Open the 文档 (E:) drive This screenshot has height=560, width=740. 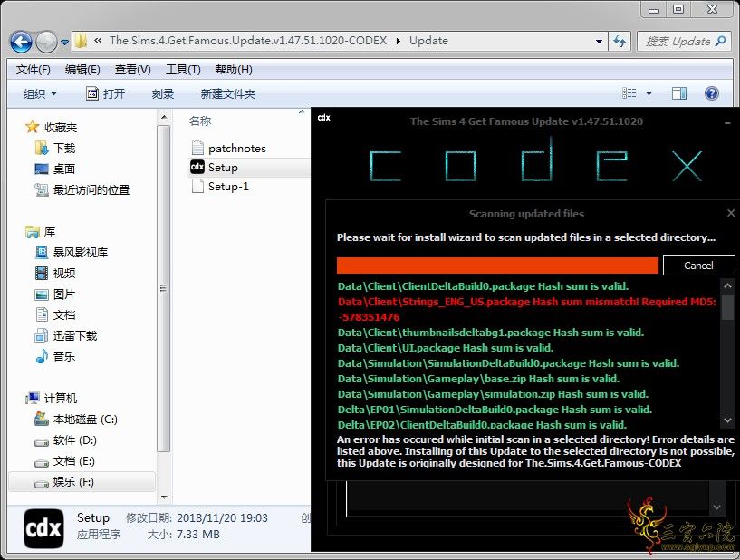pyautogui.click(x=64, y=461)
